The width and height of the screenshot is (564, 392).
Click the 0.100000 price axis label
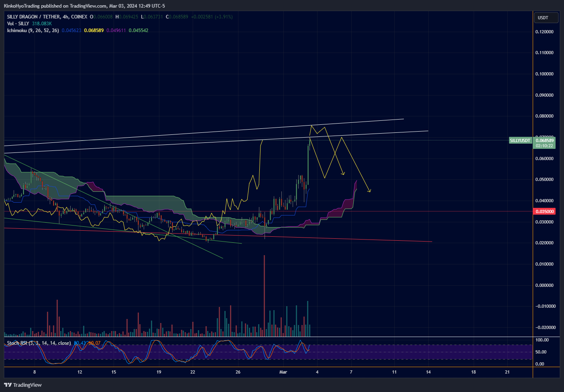[544, 74]
